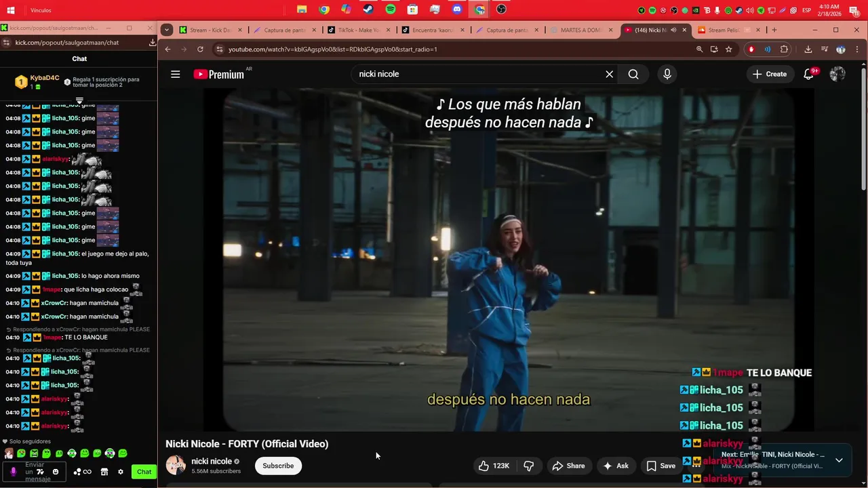Open Chrome extensions puzzle icon

784,49
